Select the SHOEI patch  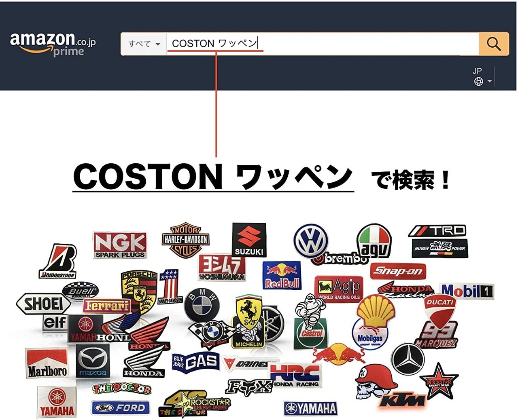tap(43, 304)
